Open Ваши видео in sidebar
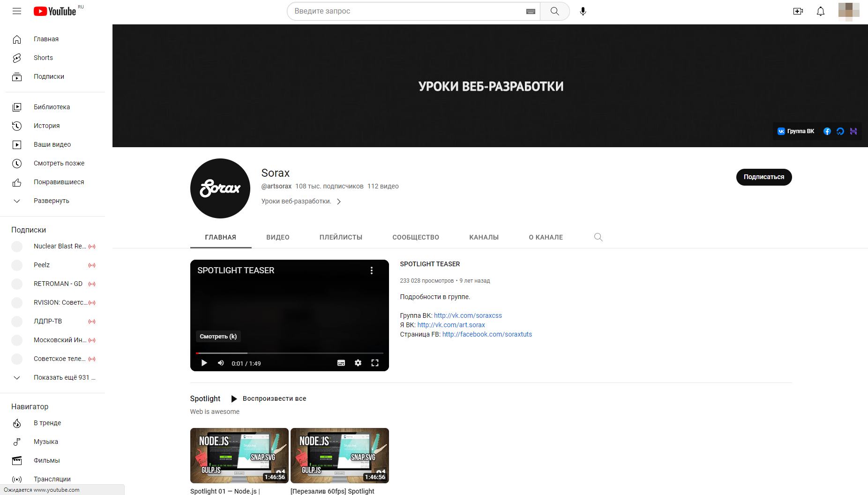Viewport: 868px width, 495px height. pyautogui.click(x=52, y=144)
